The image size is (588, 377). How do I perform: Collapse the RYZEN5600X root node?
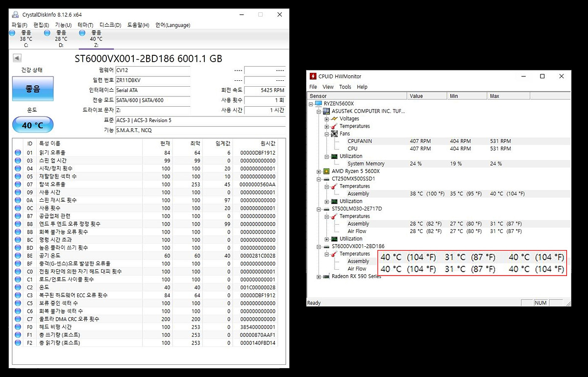click(311, 104)
